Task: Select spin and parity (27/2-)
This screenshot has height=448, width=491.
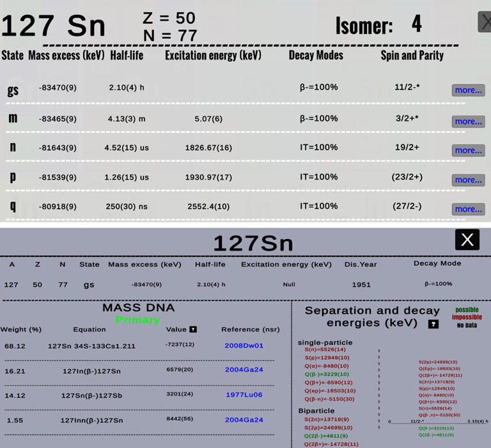Action: point(407,206)
